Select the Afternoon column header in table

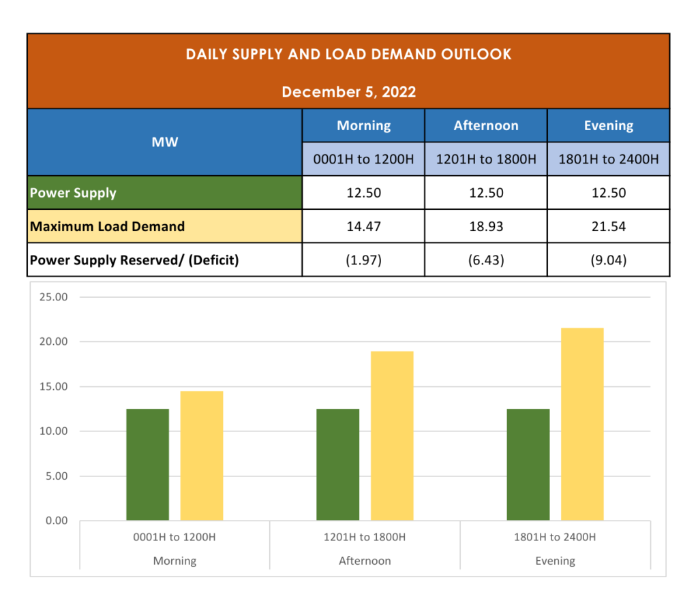coord(486,125)
